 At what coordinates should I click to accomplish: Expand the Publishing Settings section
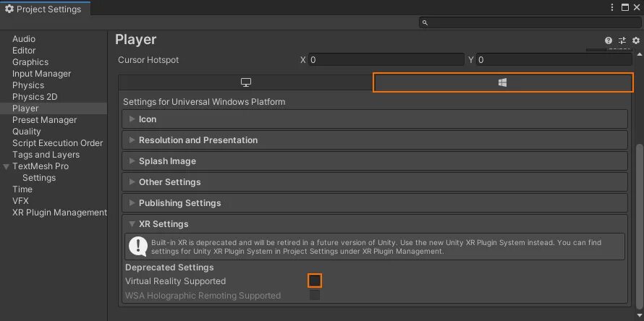(x=375, y=202)
